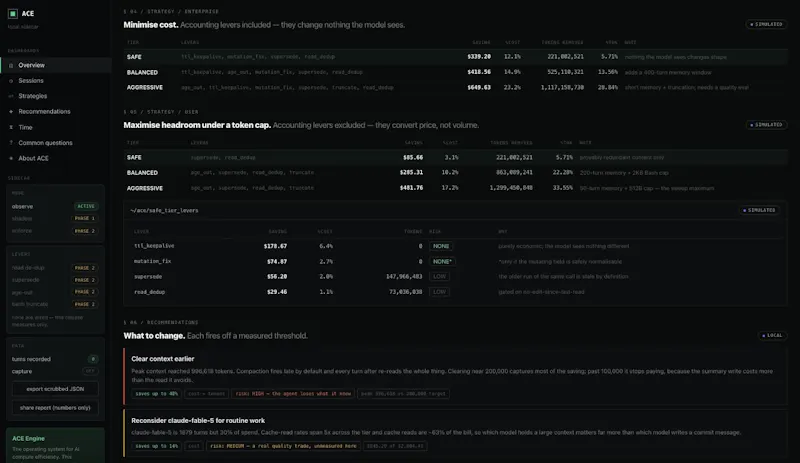Select the observe mode row
Viewport: 800px width, 463px height.
55,206
